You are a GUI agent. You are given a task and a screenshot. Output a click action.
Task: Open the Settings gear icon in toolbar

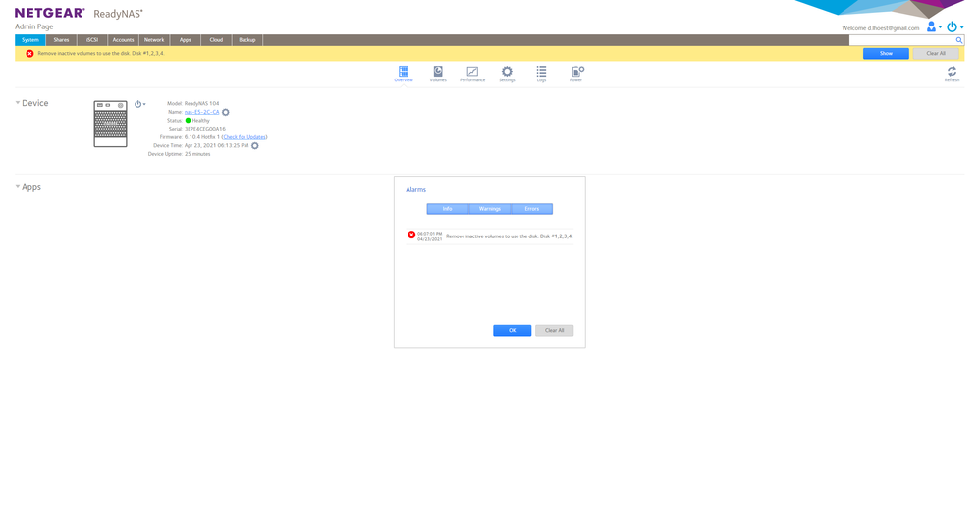[x=507, y=74]
